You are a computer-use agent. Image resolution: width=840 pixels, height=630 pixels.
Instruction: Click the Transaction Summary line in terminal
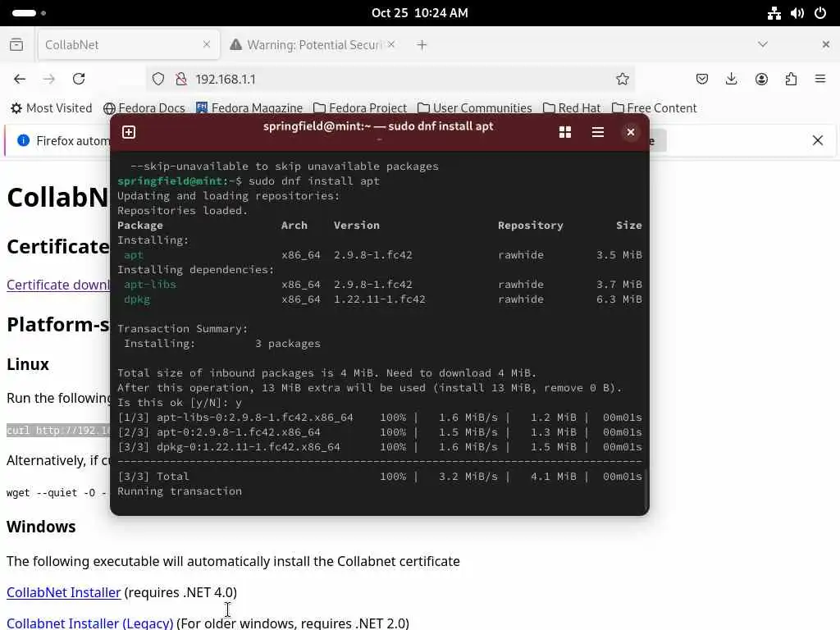click(x=183, y=329)
